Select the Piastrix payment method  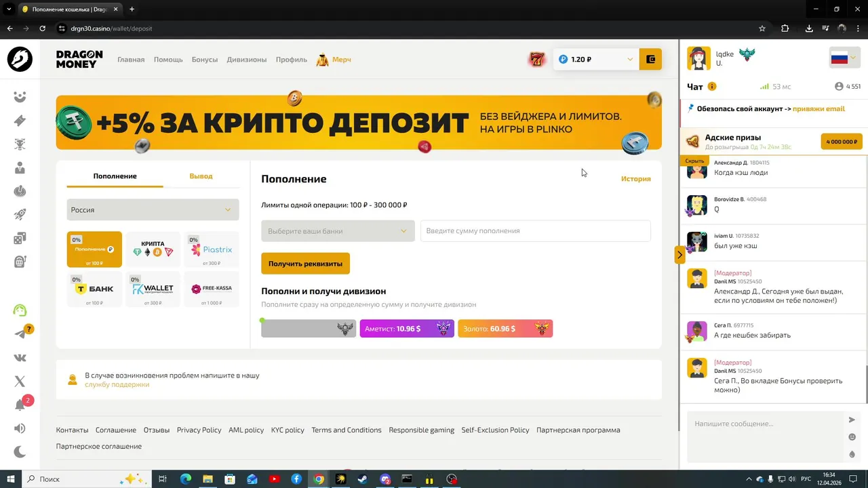click(212, 249)
